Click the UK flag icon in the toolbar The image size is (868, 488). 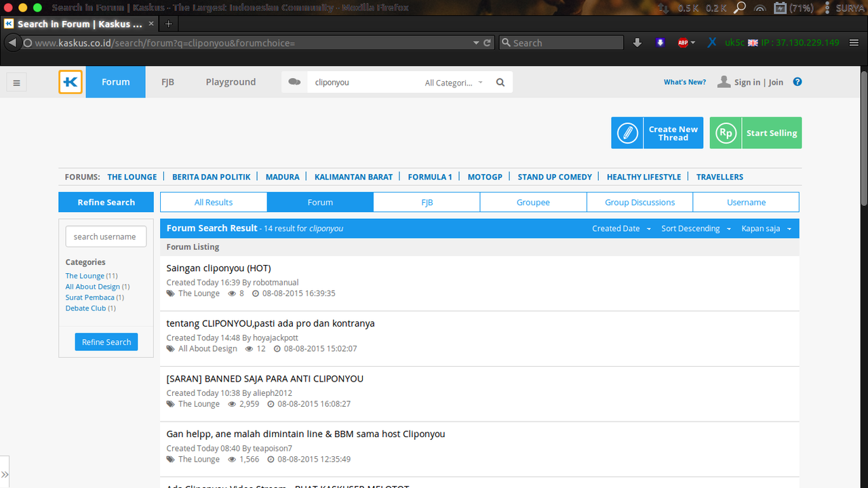pyautogui.click(x=753, y=43)
